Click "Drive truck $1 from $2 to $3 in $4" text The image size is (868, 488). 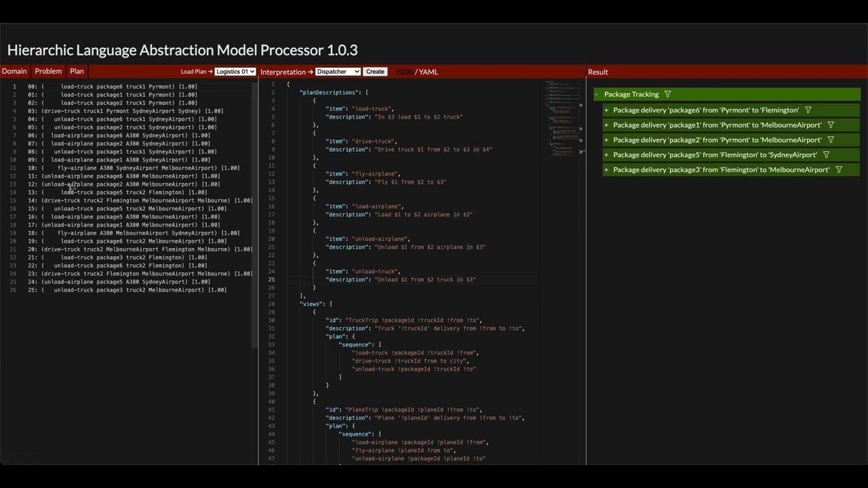coord(433,149)
